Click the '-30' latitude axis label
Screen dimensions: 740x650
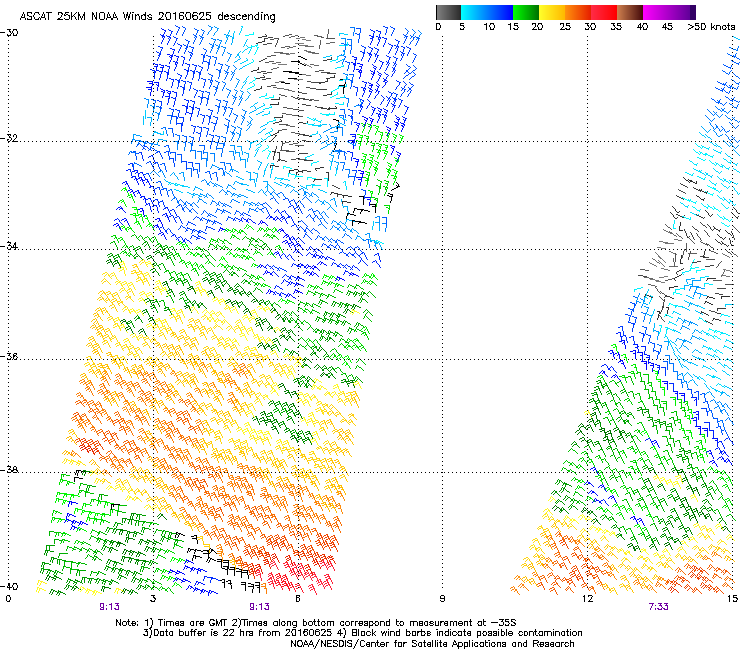point(10,33)
